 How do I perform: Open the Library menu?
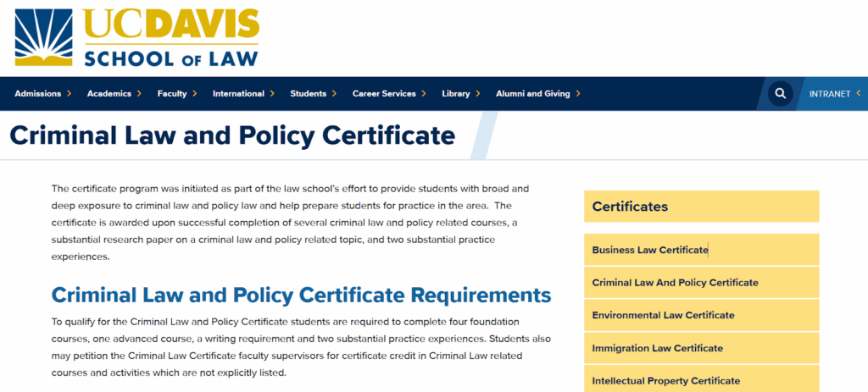tap(455, 93)
